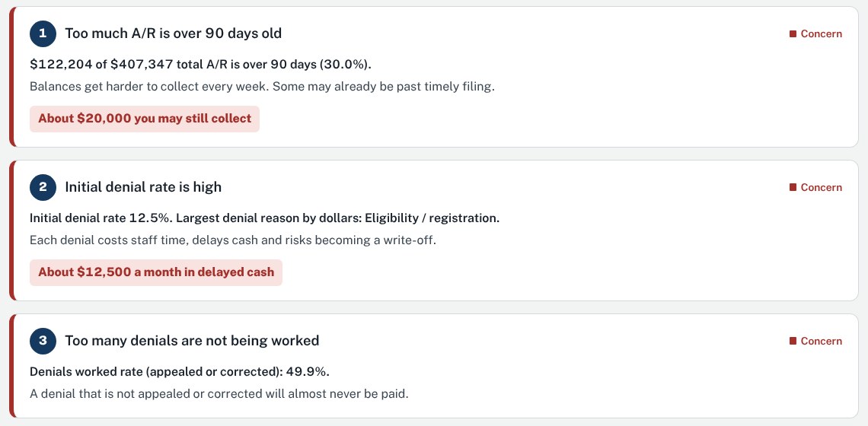Screen dimensions: 868x426
Task: Click the 'About $20,000 you may still collect' pill
Action: point(145,119)
